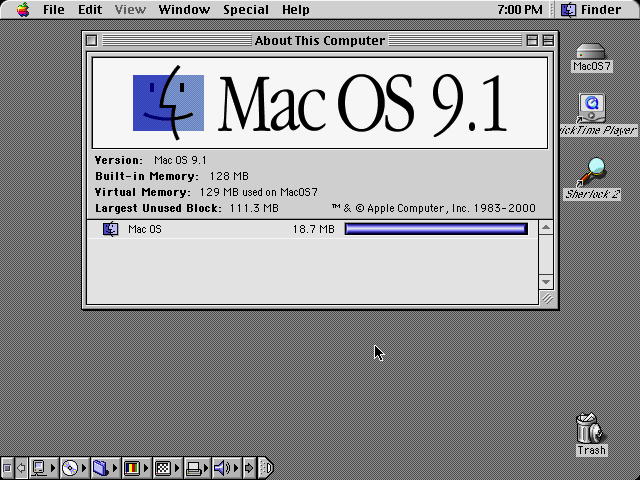The width and height of the screenshot is (640, 480).
Task: Collapse About This Computer with windowshade box
Action: point(548,40)
